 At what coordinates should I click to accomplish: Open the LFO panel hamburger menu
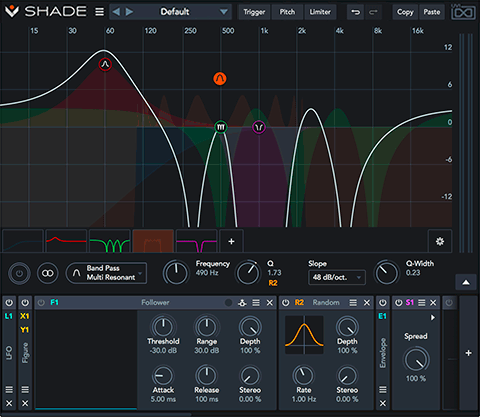click(9, 389)
